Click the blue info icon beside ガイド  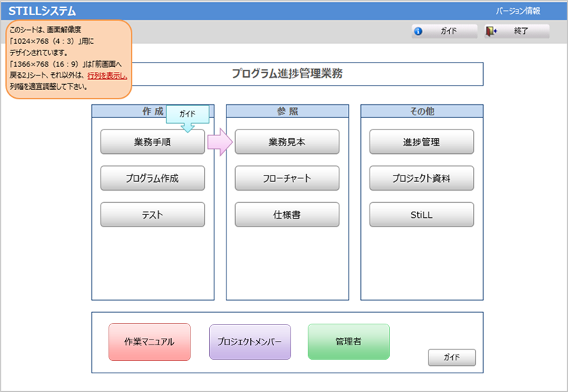418,31
